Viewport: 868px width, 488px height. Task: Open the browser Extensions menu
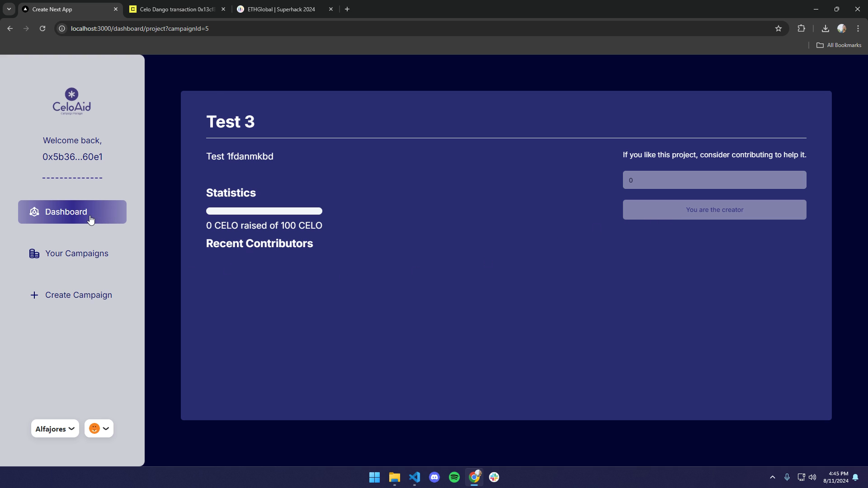coord(801,28)
